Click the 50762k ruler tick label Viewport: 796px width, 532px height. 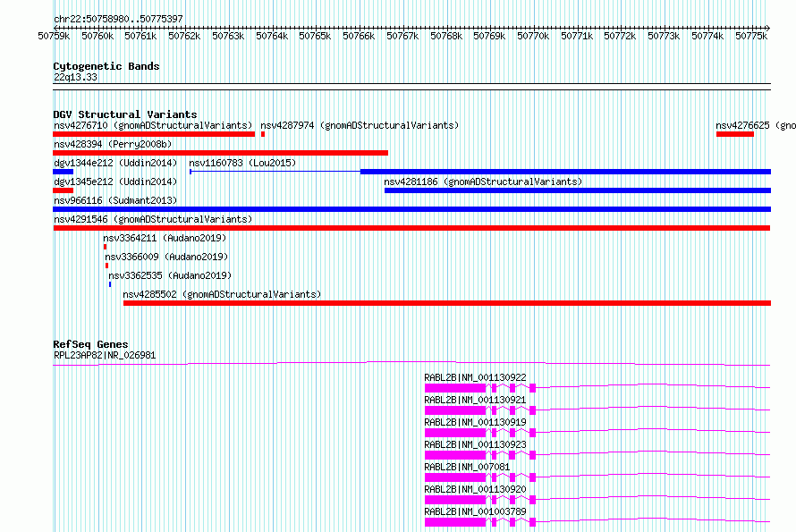(184, 36)
